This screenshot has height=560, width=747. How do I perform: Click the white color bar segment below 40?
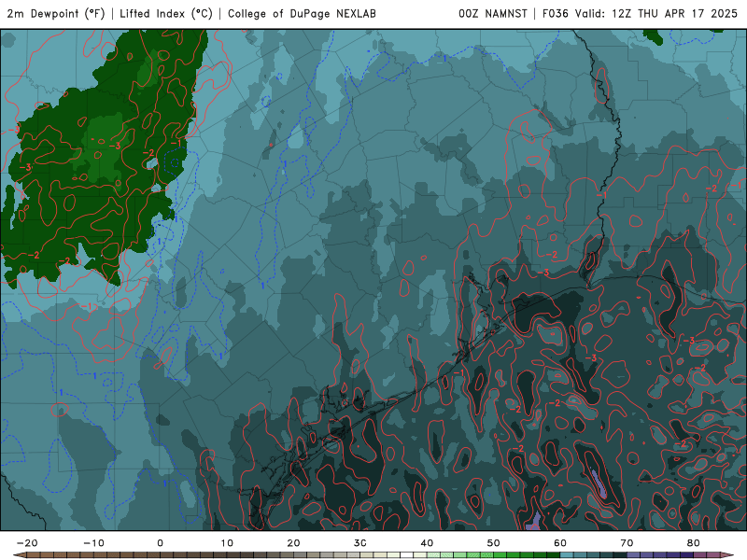click(x=406, y=554)
